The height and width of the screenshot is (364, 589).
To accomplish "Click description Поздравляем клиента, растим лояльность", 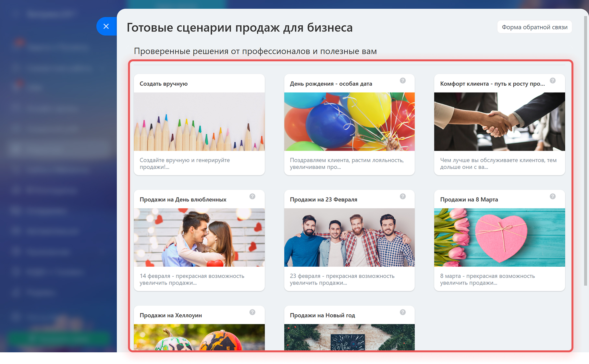I will tap(347, 164).
